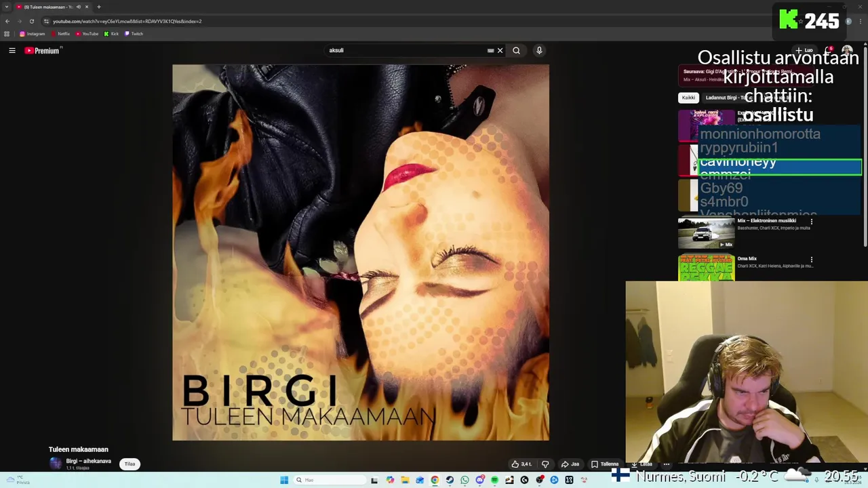
Task: Open WhatsApp from the taskbar
Action: tap(465, 480)
